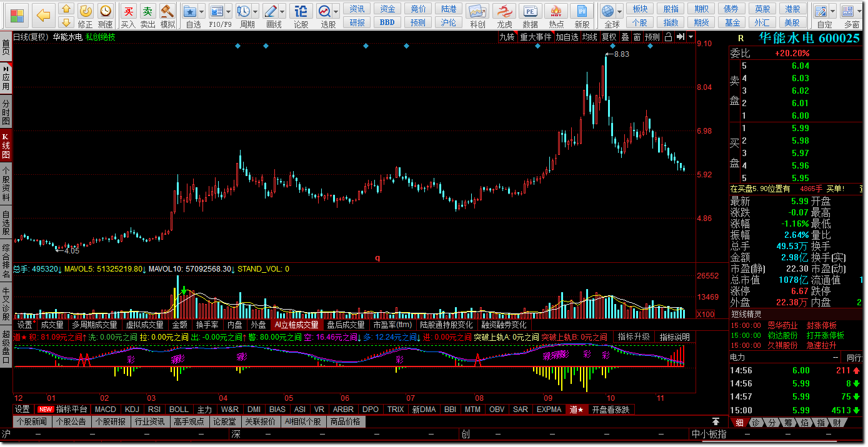Viewport: 868px width, 447px height.
Task: Open the 个股新闻 bottom tab
Action: coord(32,421)
